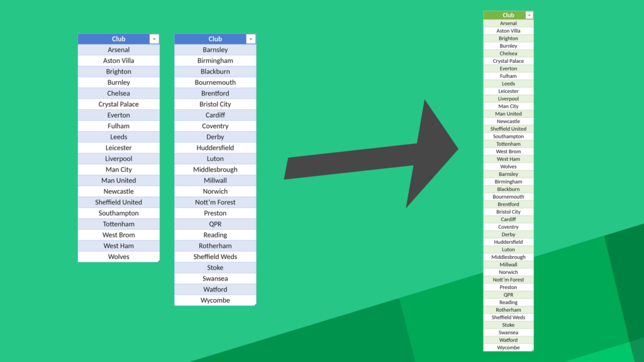This screenshot has width=644, height=362.
Task: Select Bristol City in the blue table
Action: click(x=215, y=104)
